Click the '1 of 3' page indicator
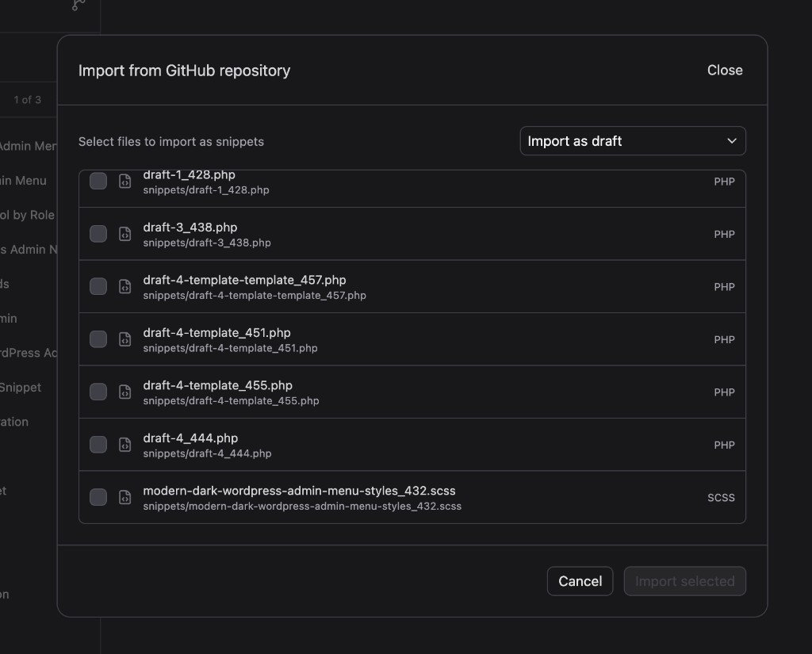The image size is (812, 654). (28, 100)
